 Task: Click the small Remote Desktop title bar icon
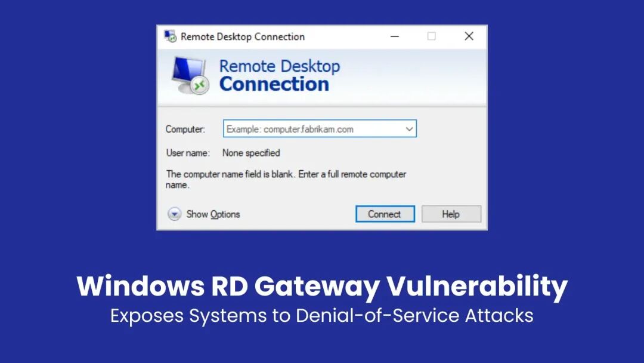click(170, 36)
